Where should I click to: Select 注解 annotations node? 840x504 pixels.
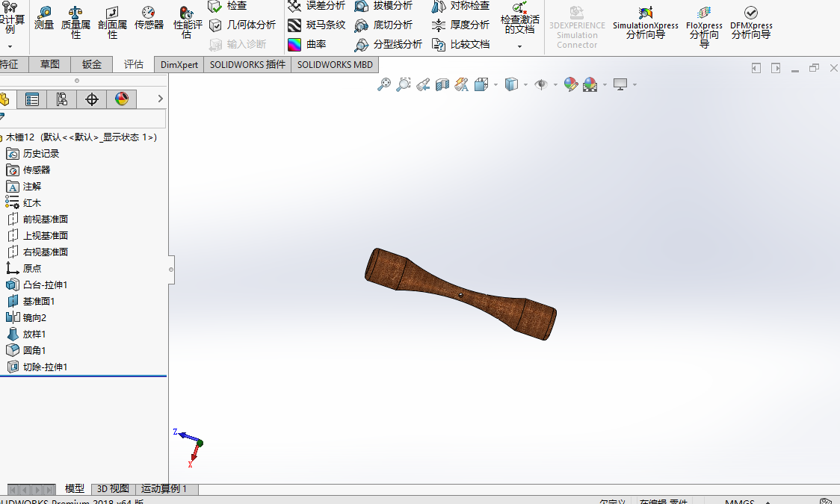pos(24,187)
